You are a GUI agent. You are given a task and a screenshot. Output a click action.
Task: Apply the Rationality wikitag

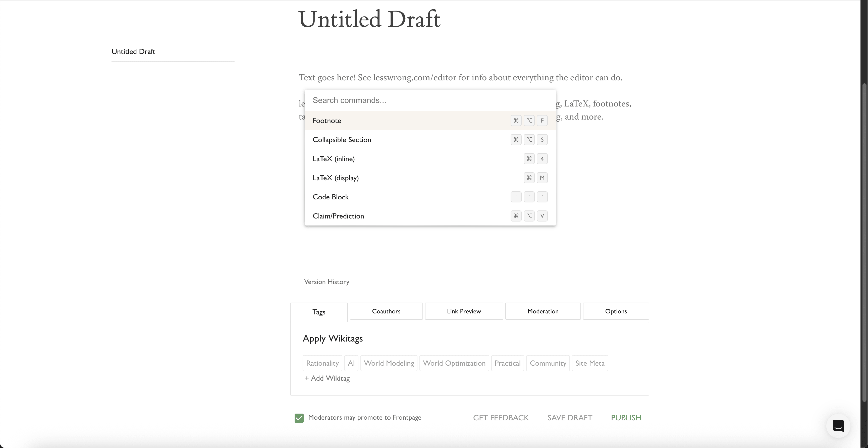click(322, 363)
